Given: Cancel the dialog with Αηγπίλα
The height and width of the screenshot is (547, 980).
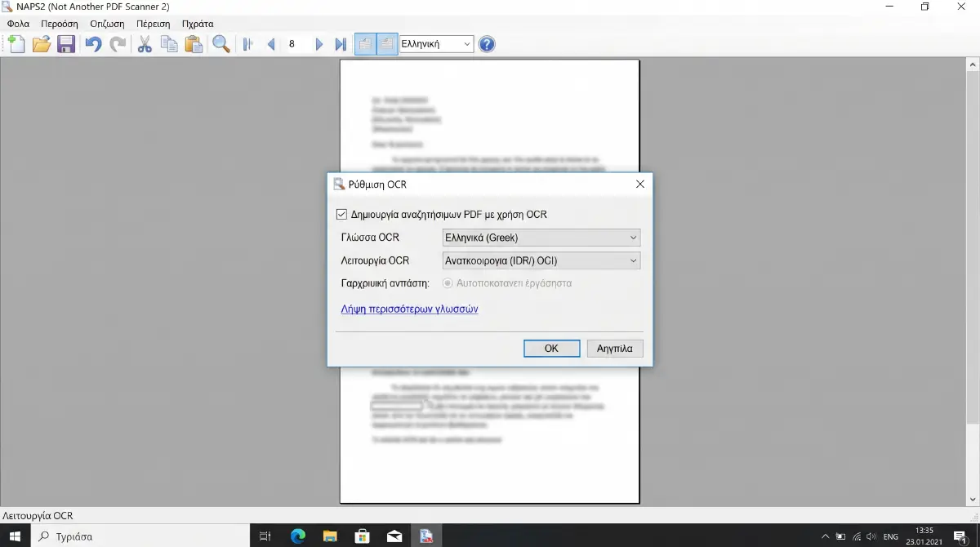Looking at the screenshot, I should pyautogui.click(x=615, y=349).
